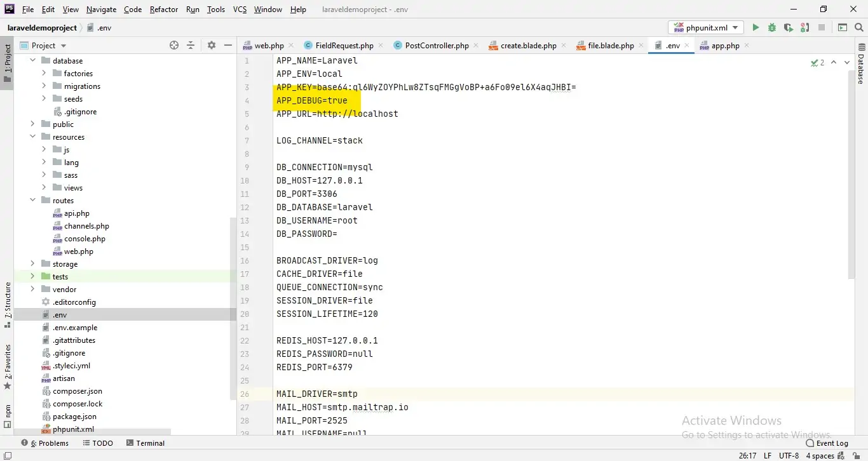Image resolution: width=868 pixels, height=461 pixels.
Task: Run the phpunit.xml configuration
Action: point(756,27)
